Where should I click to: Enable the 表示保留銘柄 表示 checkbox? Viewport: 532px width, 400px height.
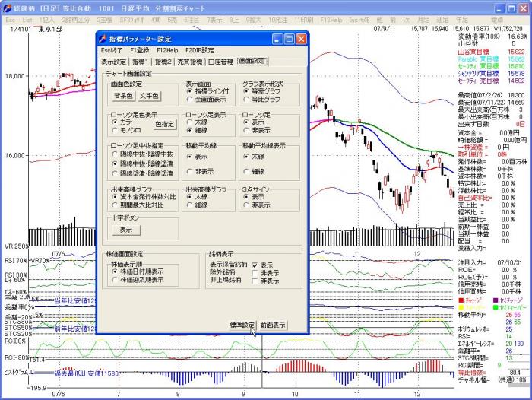255,265
